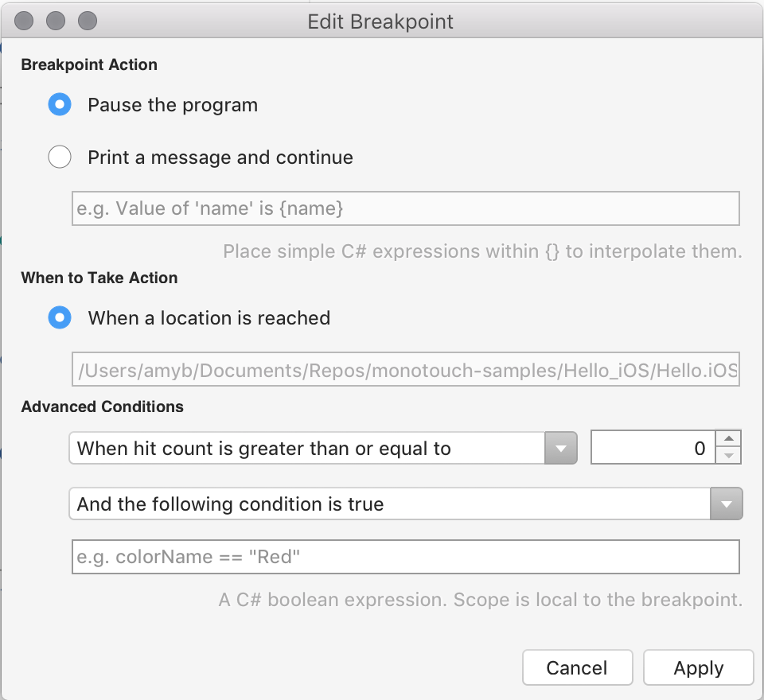This screenshot has height=700, width=764.
Task: Click hint 'A C# boolean expression' text
Action: (x=481, y=600)
